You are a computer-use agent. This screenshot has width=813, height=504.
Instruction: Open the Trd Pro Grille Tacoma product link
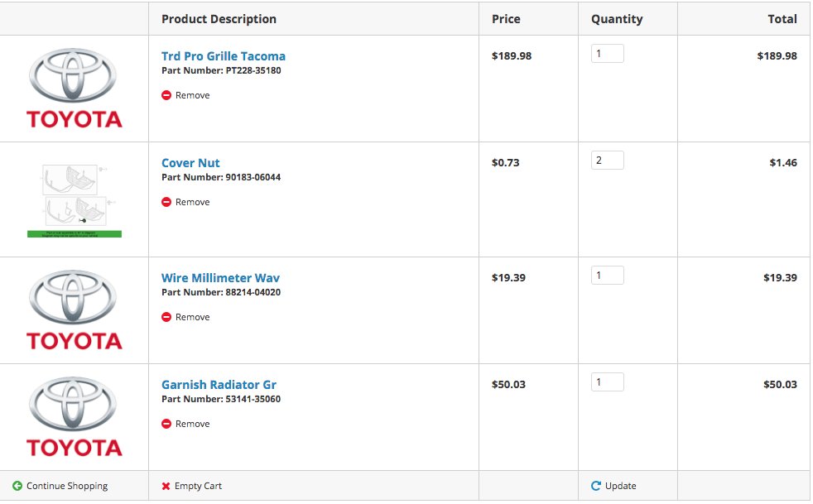224,56
